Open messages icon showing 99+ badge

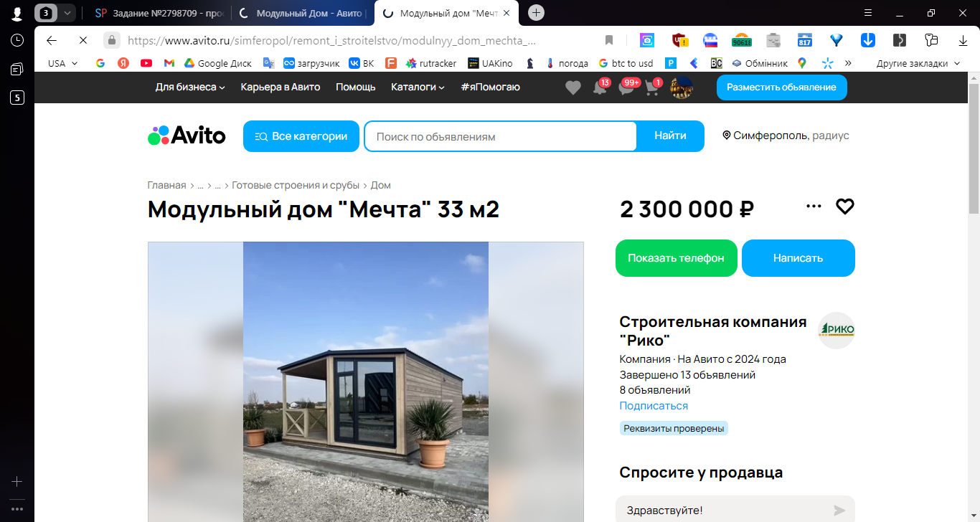tap(626, 87)
